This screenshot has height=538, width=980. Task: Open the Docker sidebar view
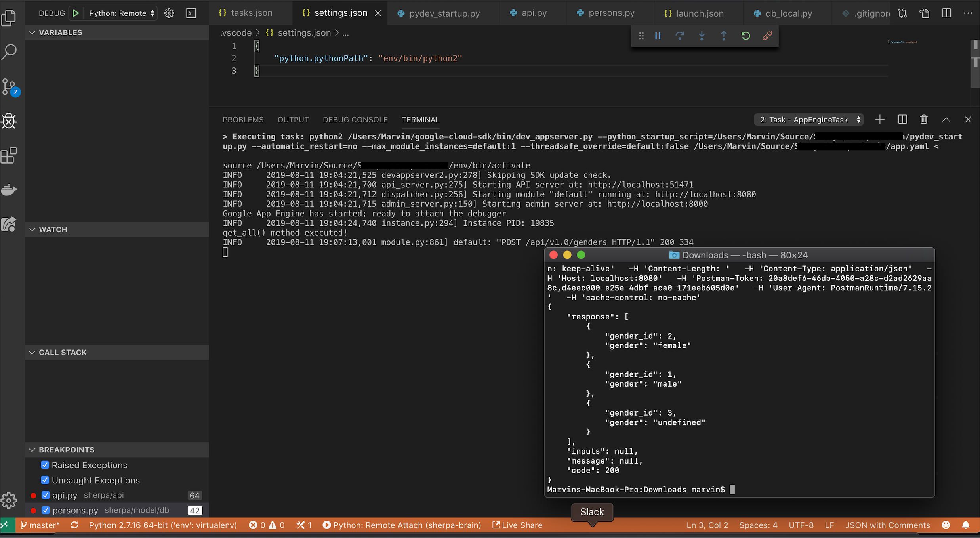pos(10,190)
